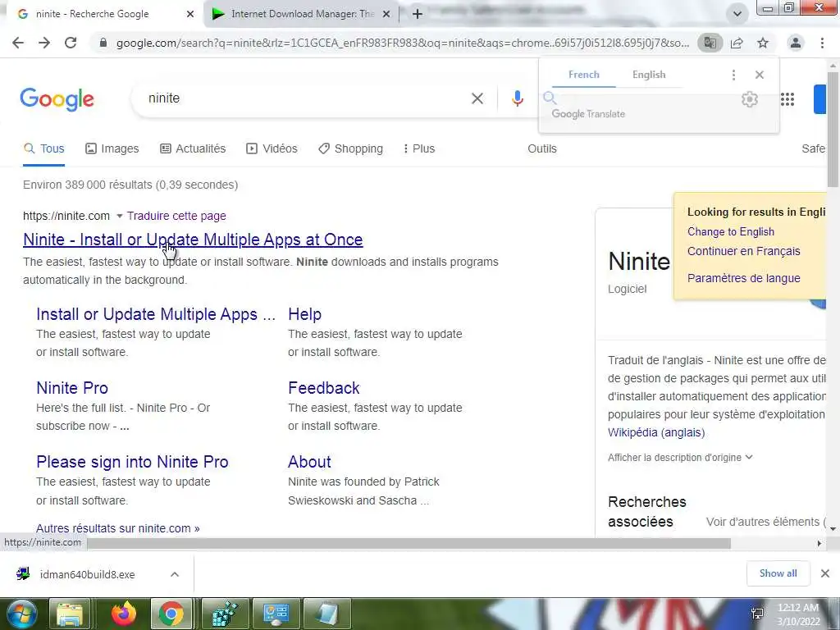Close the downloads bar
Viewport: 840px width, 630px height.
pyautogui.click(x=825, y=573)
